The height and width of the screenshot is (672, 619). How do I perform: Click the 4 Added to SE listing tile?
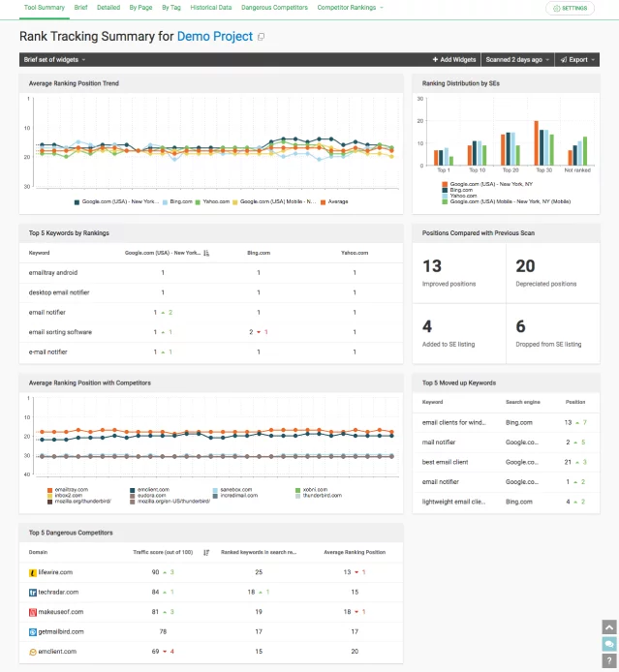point(459,333)
